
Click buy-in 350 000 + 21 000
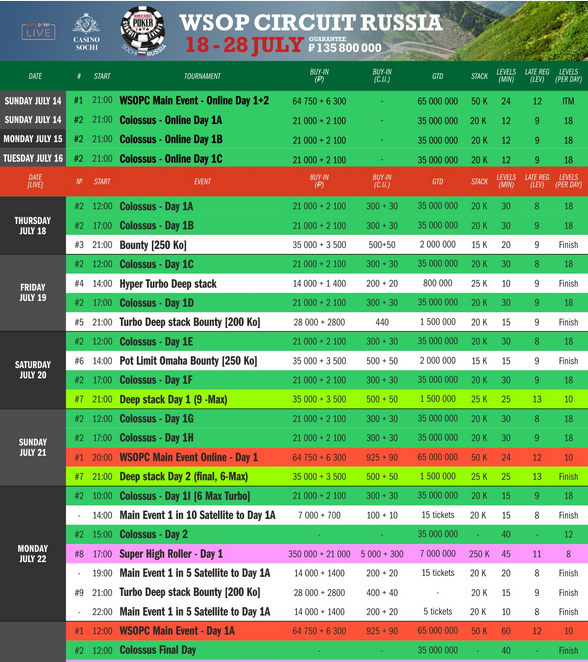click(x=319, y=554)
